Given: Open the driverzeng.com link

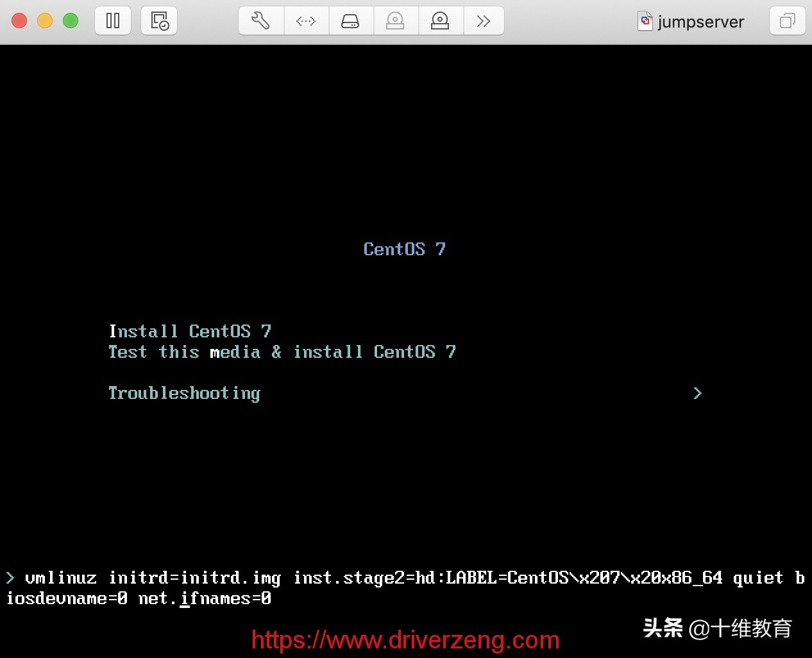Looking at the screenshot, I should coord(405,639).
